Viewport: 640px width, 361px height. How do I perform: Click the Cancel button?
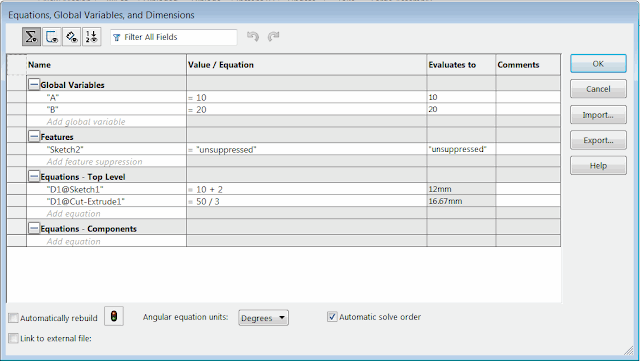[x=598, y=89]
